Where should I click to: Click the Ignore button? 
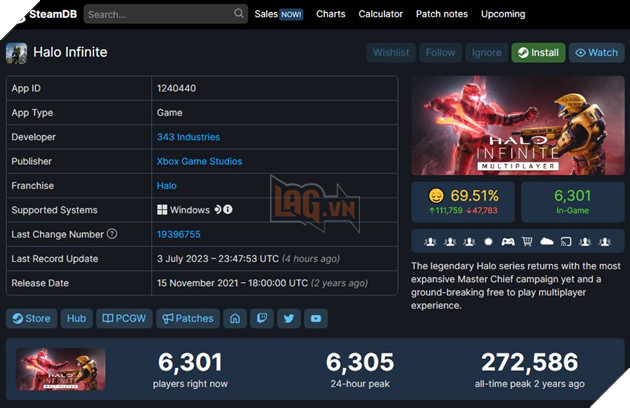(486, 53)
